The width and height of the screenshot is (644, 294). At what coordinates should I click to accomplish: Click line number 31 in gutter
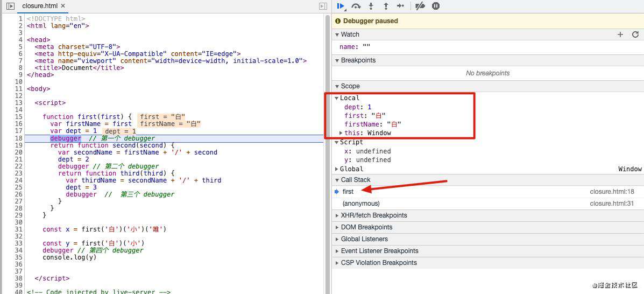[x=19, y=229]
